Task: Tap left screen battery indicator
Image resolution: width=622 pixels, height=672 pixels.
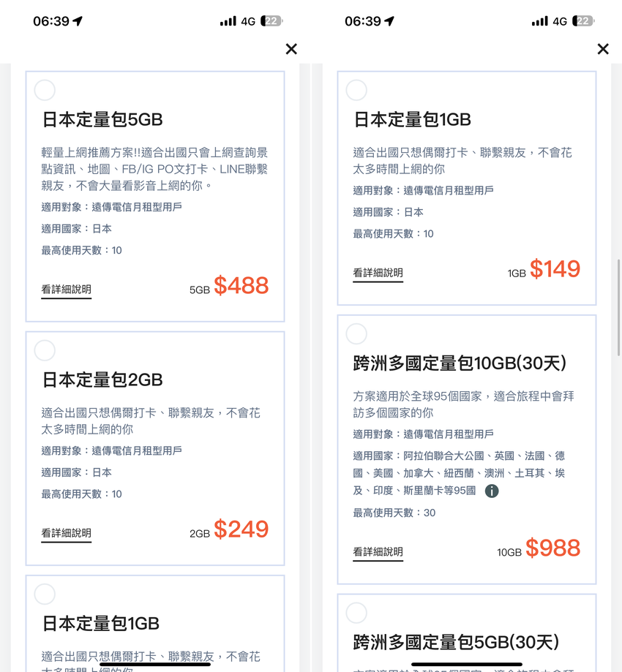Action: point(272,21)
